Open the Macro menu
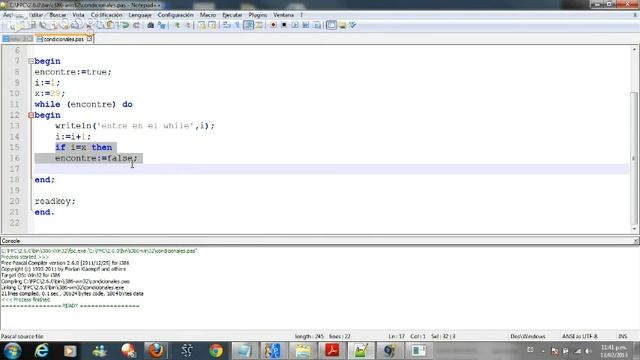 [x=208, y=15]
